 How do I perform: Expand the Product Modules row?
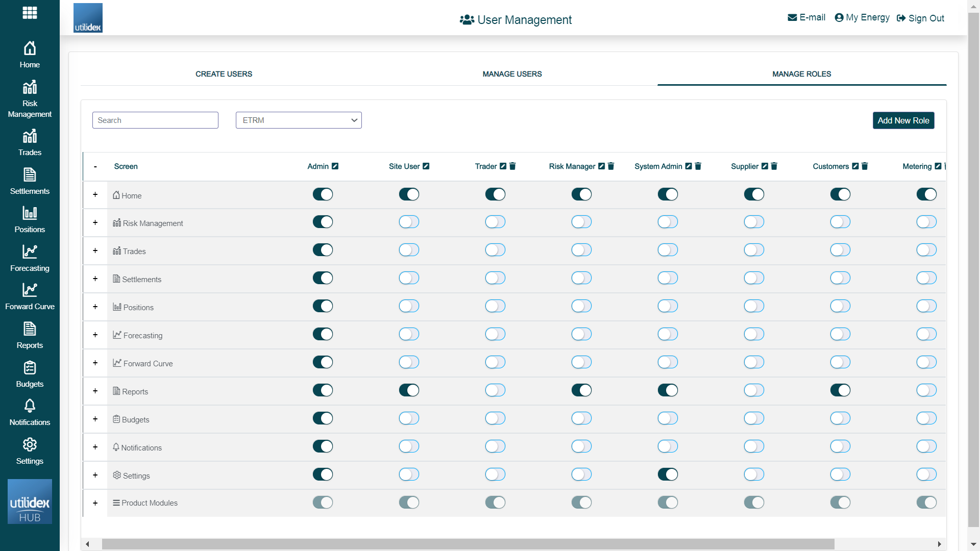tap(95, 504)
